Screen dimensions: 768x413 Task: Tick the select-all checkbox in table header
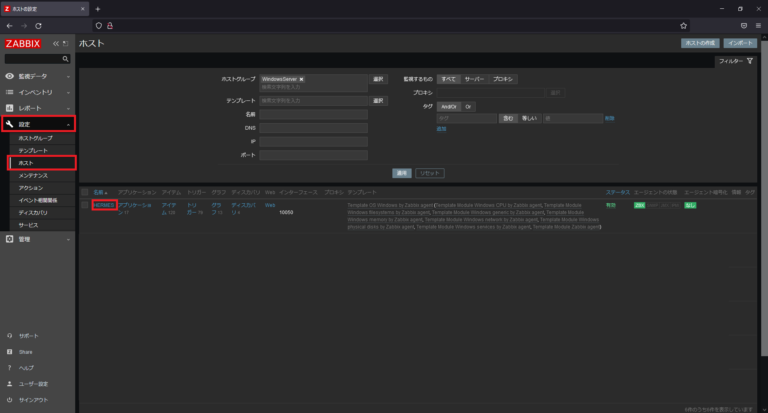click(85, 192)
